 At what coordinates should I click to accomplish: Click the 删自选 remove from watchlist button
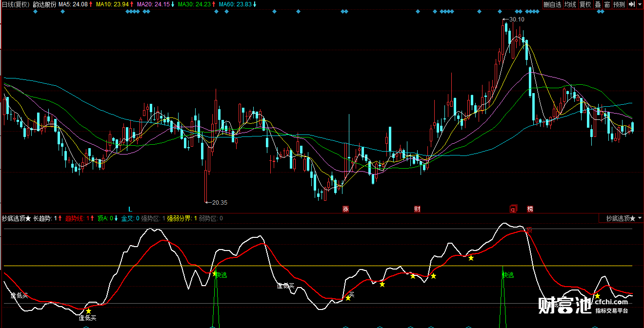point(553,4)
